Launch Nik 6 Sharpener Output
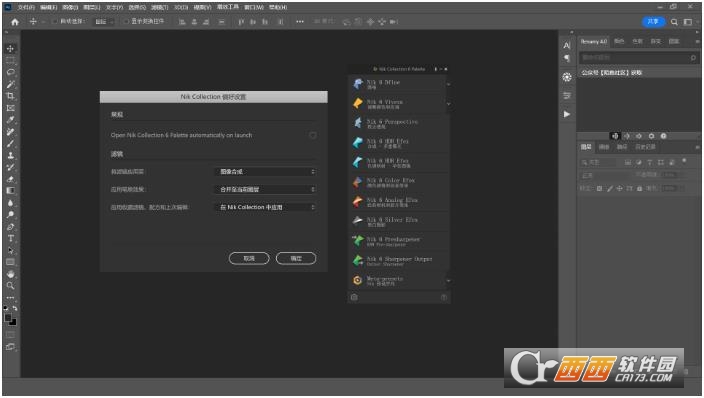This screenshot has width=704, height=398. (x=400, y=261)
